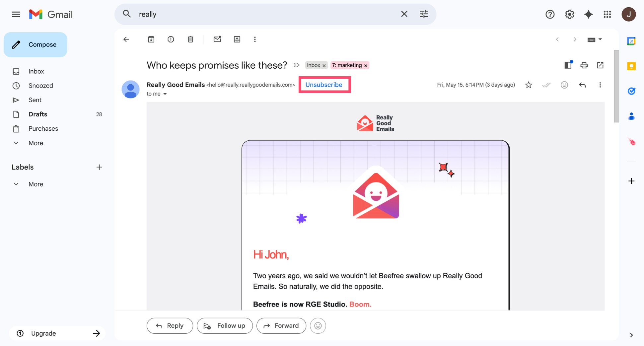The image size is (644, 346).
Task: Click the Gmail logo
Action: (51, 14)
